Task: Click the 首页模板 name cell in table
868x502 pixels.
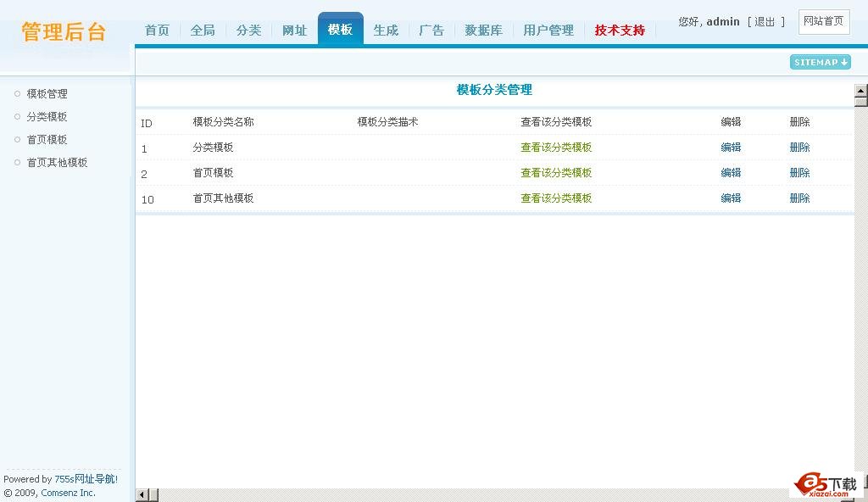Action: point(213,173)
